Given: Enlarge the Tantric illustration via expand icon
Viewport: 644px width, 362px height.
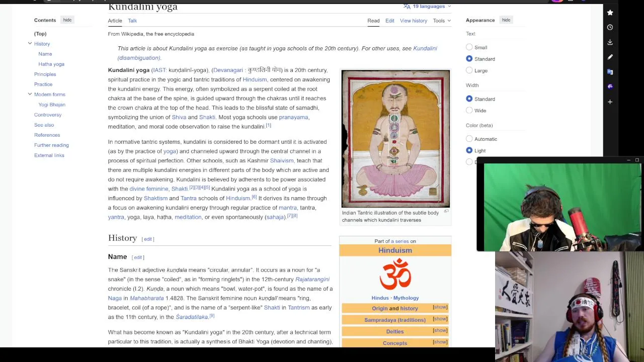Looking at the screenshot, I should coord(446,212).
